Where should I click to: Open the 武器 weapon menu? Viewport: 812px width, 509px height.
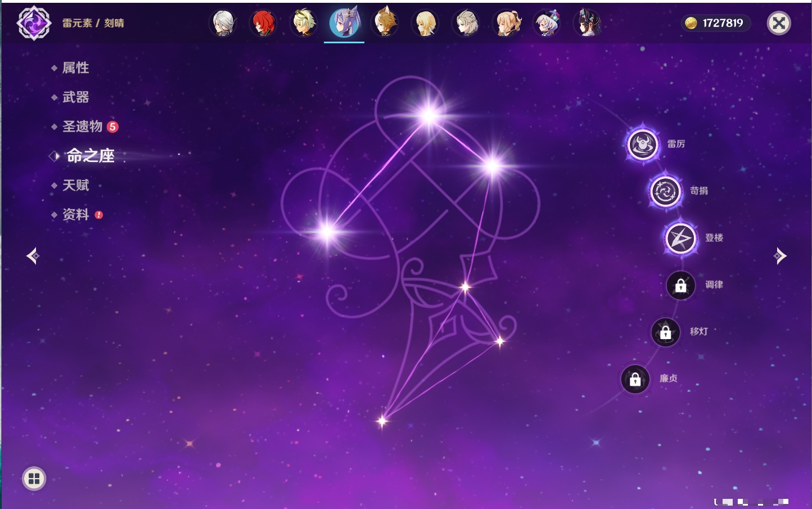coord(75,97)
